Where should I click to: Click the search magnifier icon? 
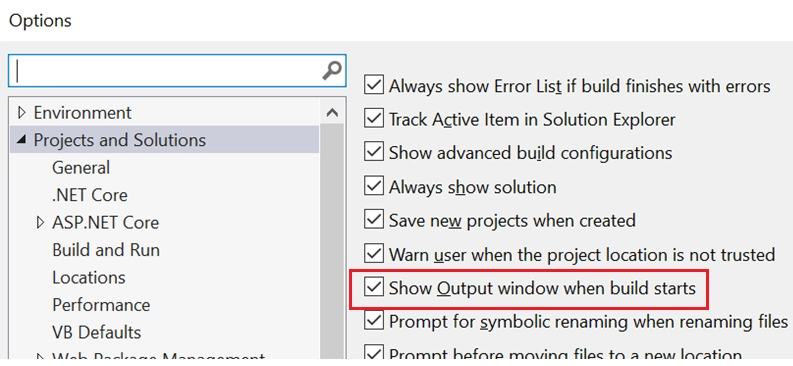(x=332, y=70)
